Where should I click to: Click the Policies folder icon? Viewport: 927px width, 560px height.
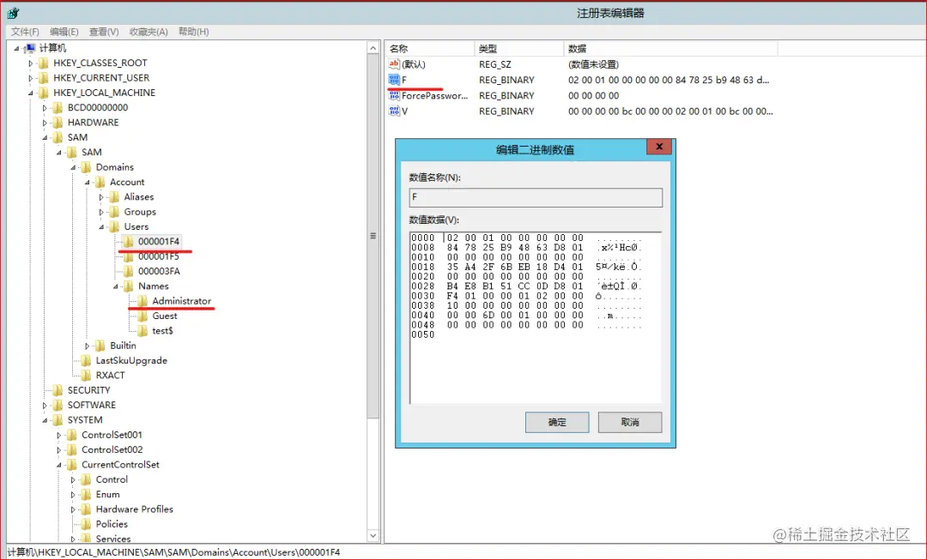pos(86,524)
